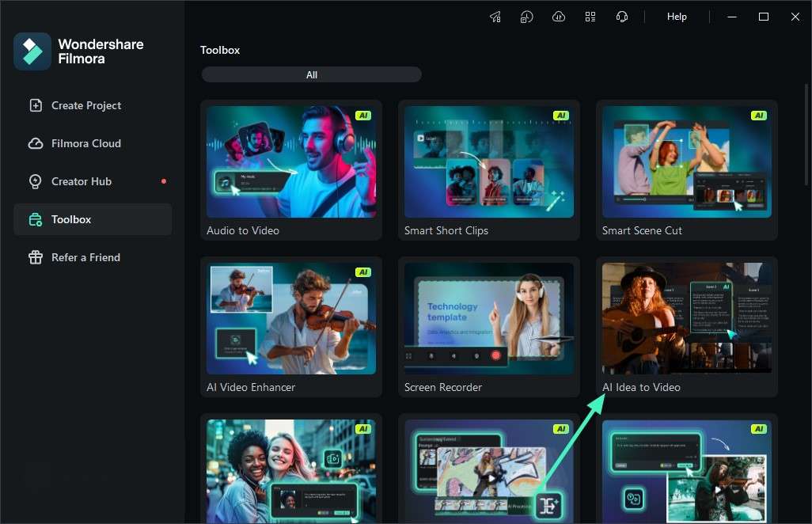This screenshot has height=524, width=812.
Task: Click the AI Video Enhancer label
Action: 251,387
